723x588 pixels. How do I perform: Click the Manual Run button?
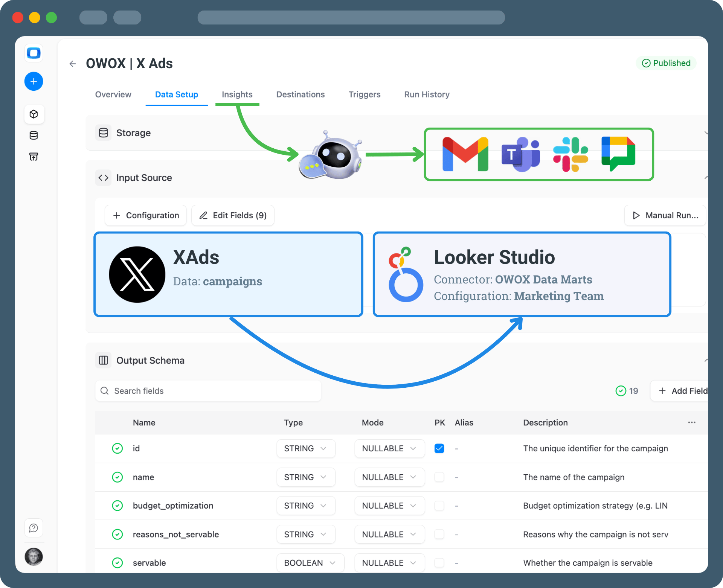(x=665, y=215)
